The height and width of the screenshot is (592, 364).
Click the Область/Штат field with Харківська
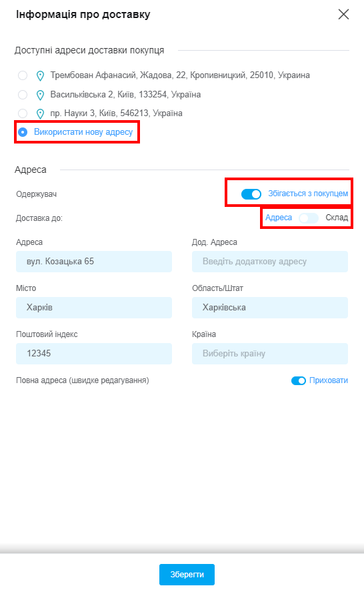(270, 307)
